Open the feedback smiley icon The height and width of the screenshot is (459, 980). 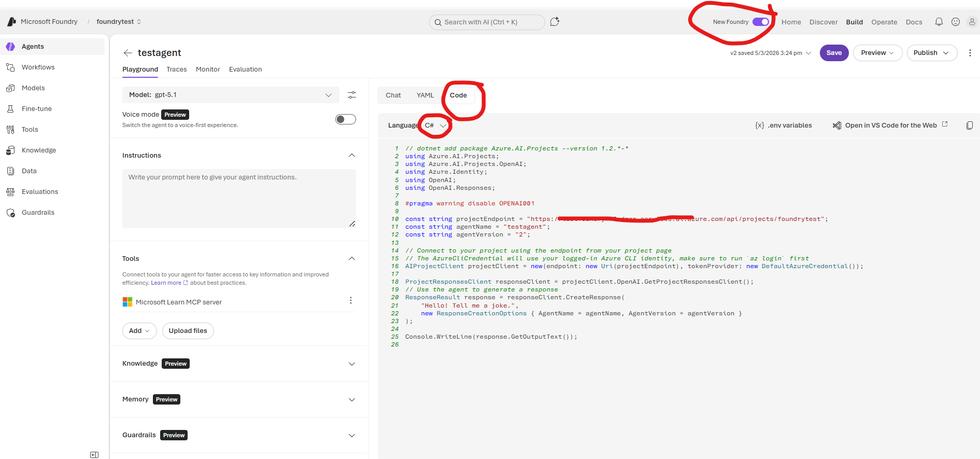click(956, 22)
